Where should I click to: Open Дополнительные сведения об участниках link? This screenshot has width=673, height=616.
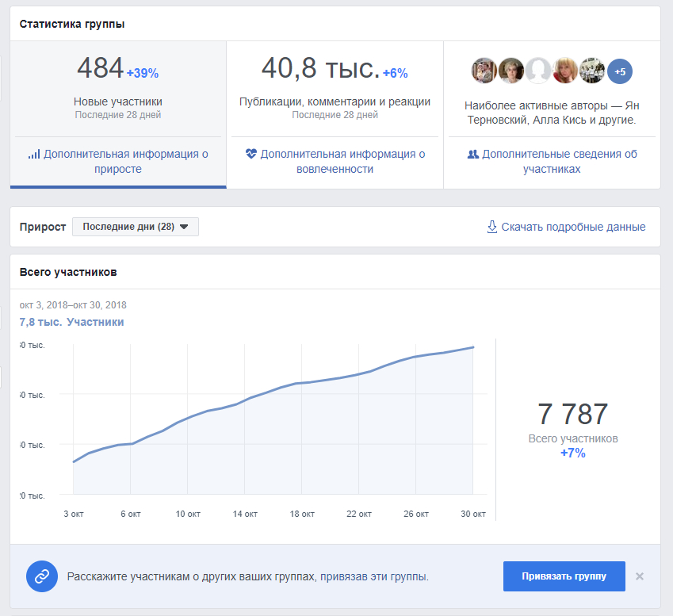[x=552, y=161]
